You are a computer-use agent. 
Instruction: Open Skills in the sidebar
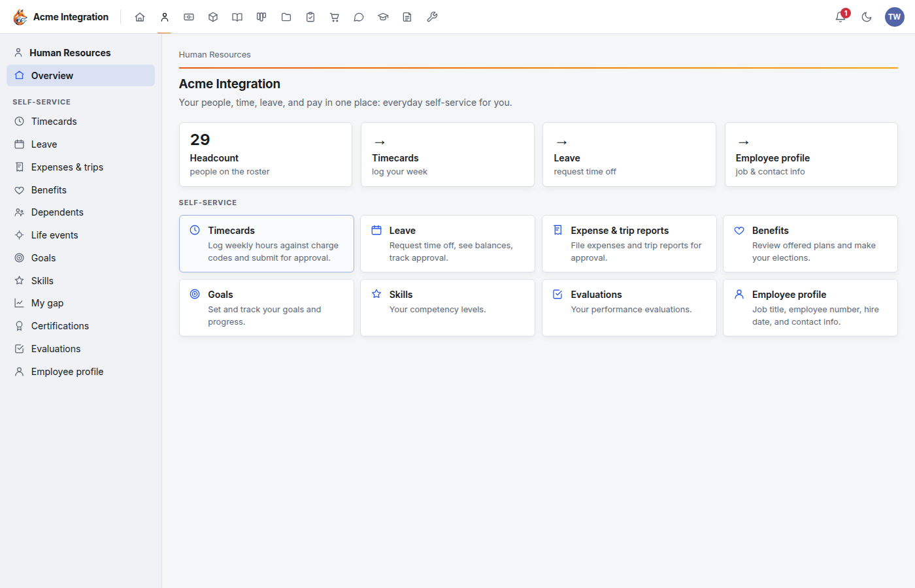[80, 281]
